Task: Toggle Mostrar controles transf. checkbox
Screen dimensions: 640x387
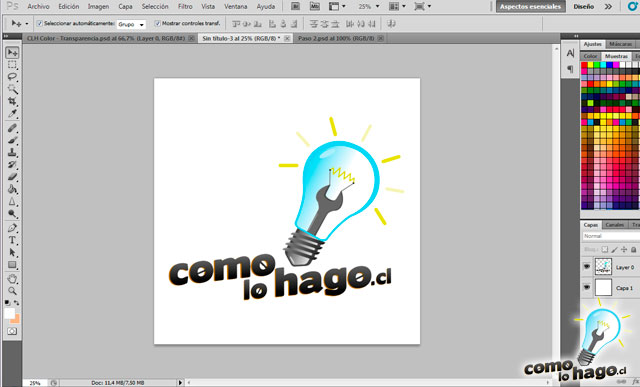Action: point(157,24)
